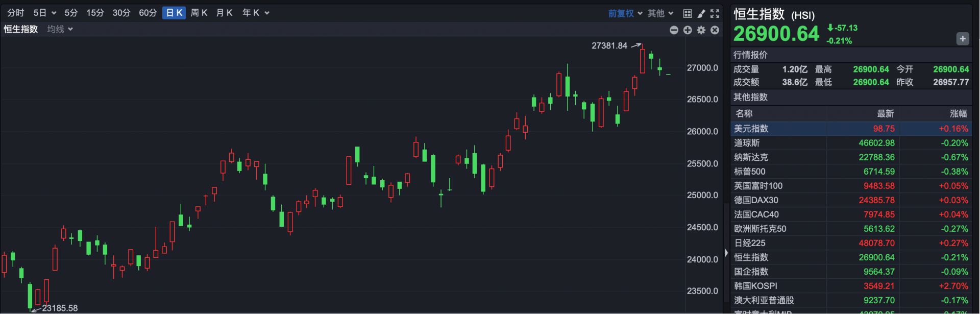The image size is (980, 314).
Task: Select the 日K daily candlestick tab
Action: (x=174, y=13)
